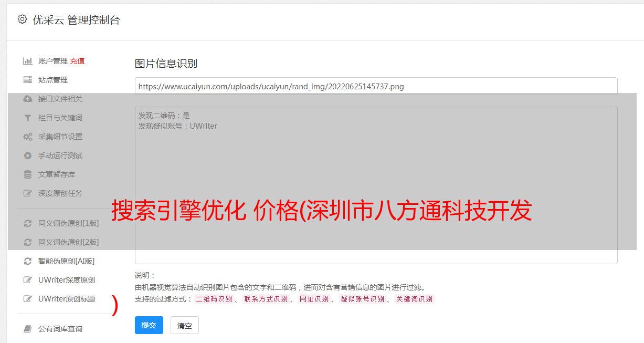Click the gear icon beside 优采云 管理控制台

[22, 19]
